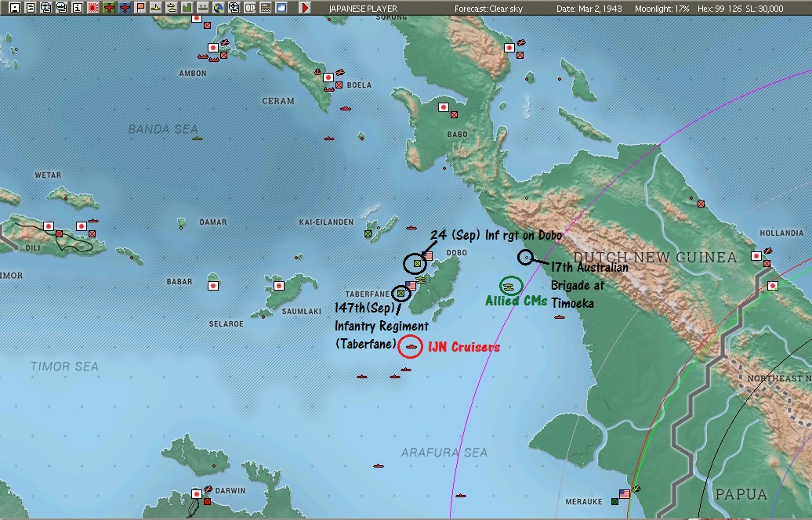Select the red unit marker northwest of Hollandia
This screenshot has width=812, height=520.
click(x=701, y=204)
